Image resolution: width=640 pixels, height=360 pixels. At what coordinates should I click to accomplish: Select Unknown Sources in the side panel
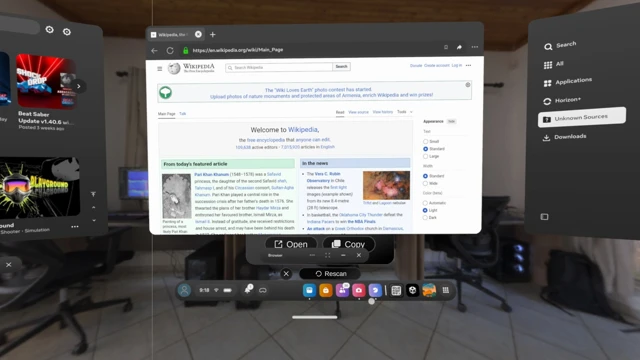tap(582, 118)
